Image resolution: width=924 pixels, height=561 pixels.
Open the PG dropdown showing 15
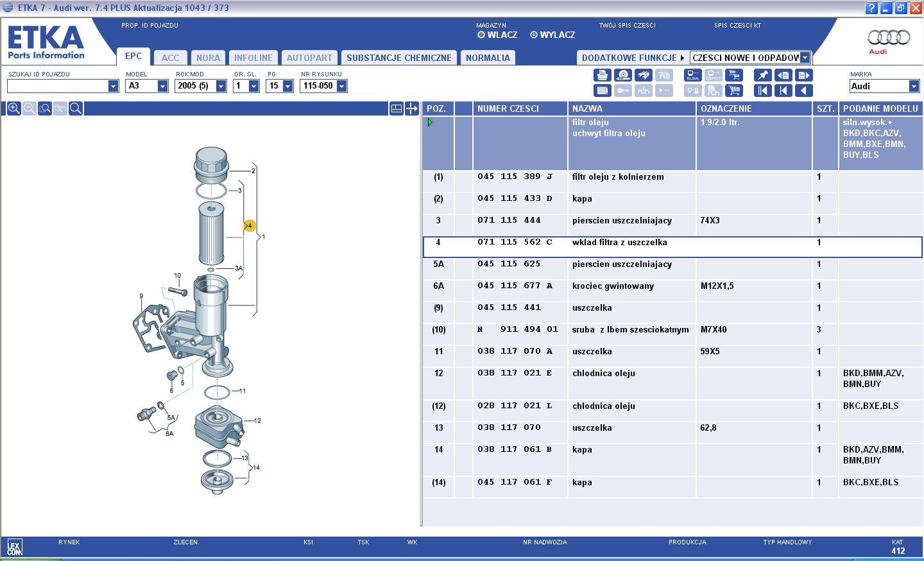(x=287, y=86)
